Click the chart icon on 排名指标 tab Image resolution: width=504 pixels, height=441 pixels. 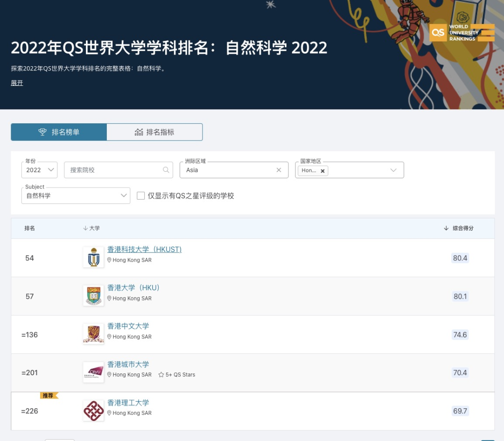(x=139, y=132)
